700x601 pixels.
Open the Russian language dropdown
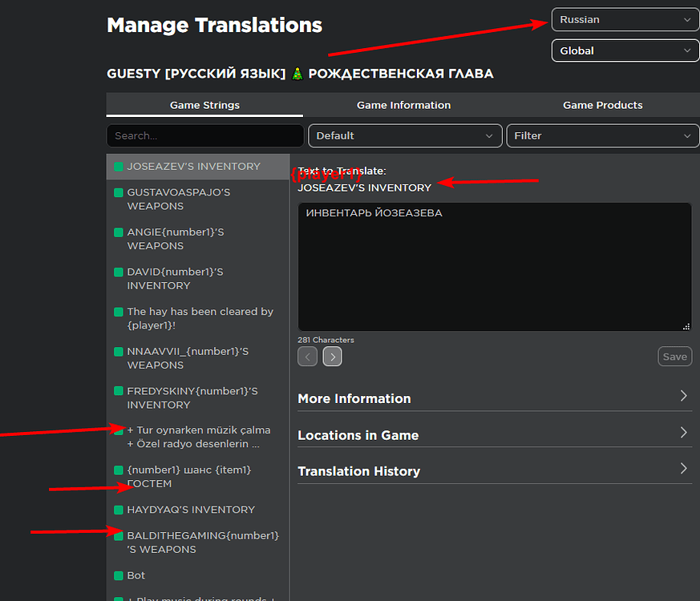coord(625,19)
